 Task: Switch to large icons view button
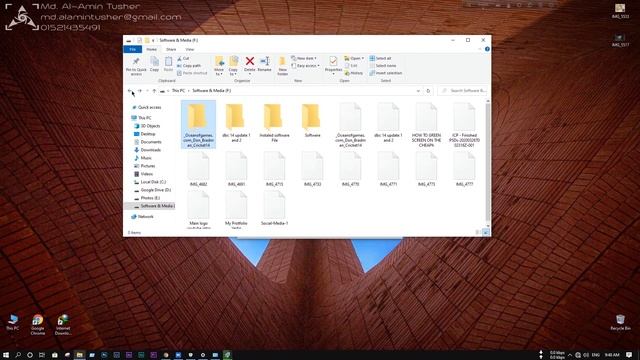pos(486,233)
